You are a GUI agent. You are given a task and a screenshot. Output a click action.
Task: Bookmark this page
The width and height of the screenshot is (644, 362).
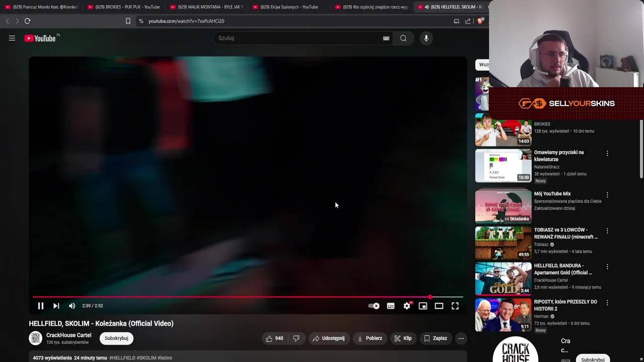point(128,21)
